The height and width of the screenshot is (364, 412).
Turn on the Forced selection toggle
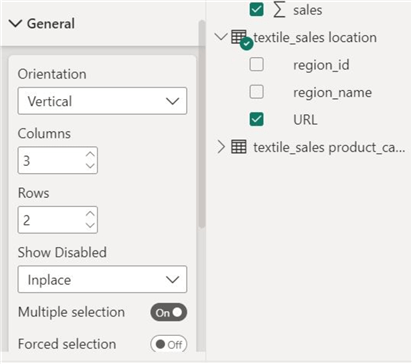tap(169, 344)
